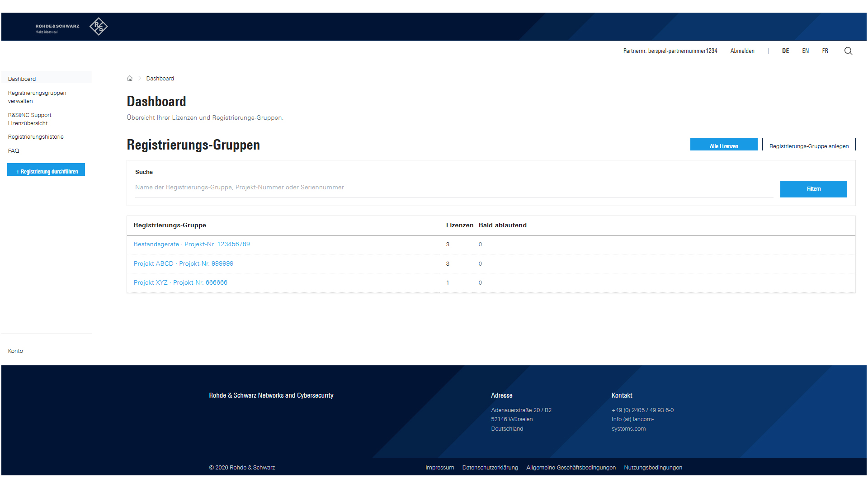Click the footer phone number +49 (0) 2405
The width and height of the screenshot is (868, 488).
(642, 410)
